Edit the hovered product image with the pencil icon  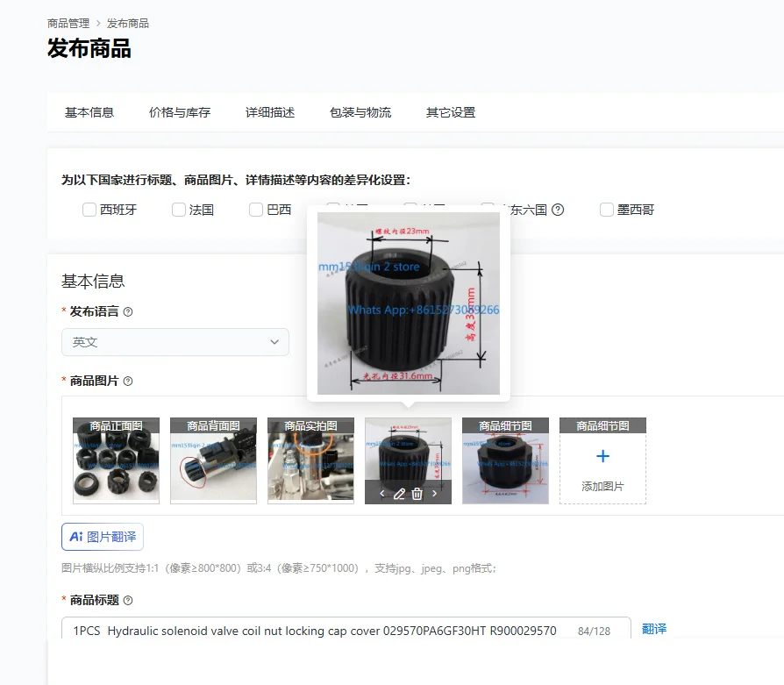[x=399, y=494]
